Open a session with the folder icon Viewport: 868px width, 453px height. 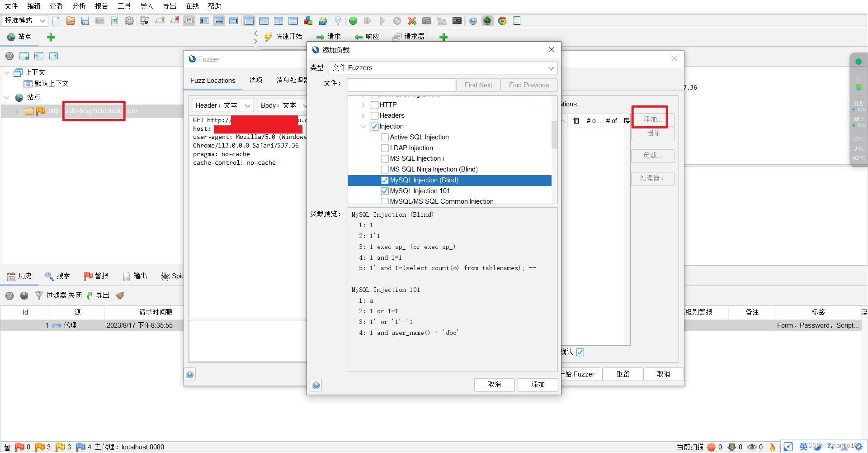coord(71,21)
